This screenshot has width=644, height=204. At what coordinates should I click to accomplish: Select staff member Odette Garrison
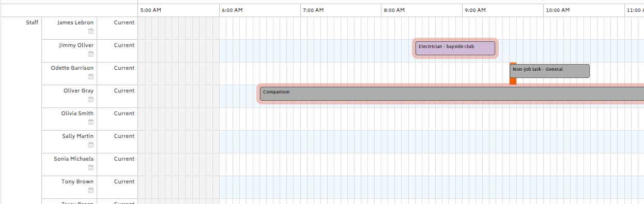click(x=72, y=68)
